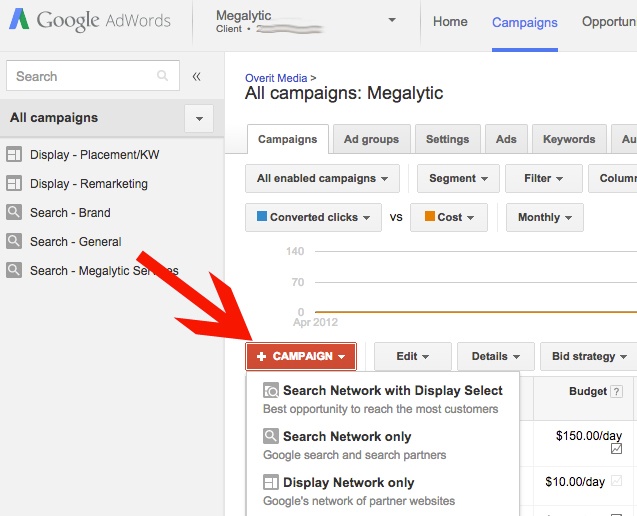
Task: Open the Megalytic account selector dropdown
Action: (x=392, y=21)
